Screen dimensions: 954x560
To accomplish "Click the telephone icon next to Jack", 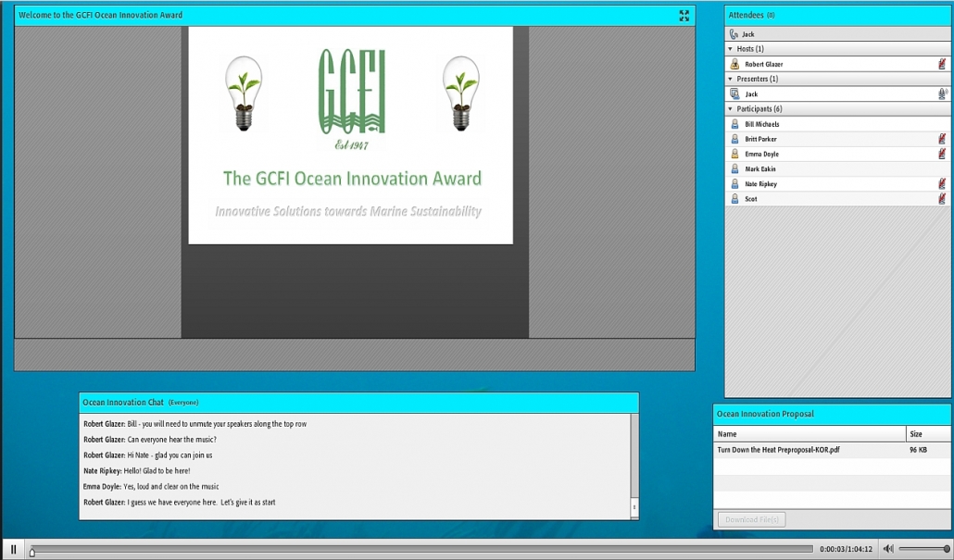I will pyautogui.click(x=734, y=34).
